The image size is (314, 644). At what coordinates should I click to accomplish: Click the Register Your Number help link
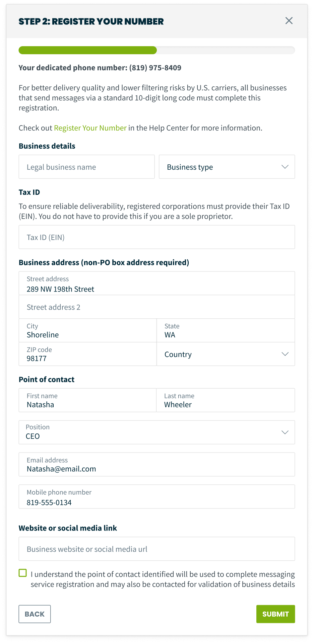(90, 128)
